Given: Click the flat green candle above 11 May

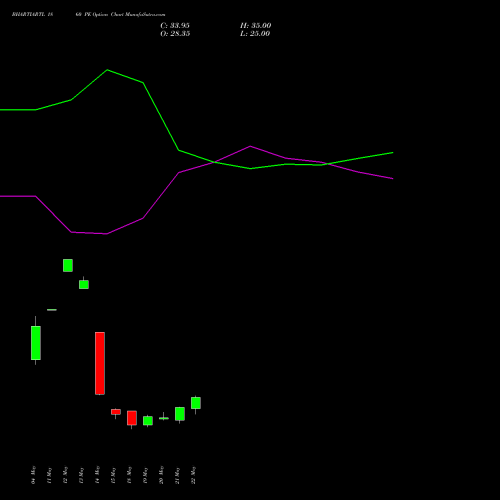Looking at the screenshot, I should point(52,310).
